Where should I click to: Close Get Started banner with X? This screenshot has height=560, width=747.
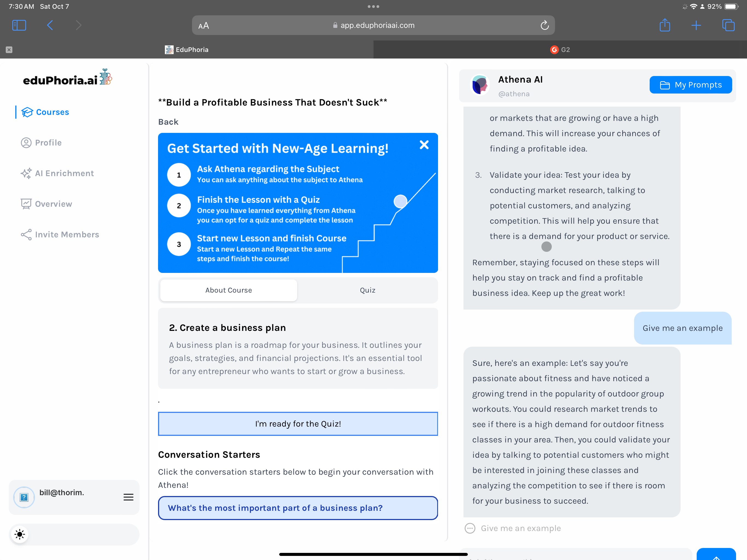(x=424, y=145)
